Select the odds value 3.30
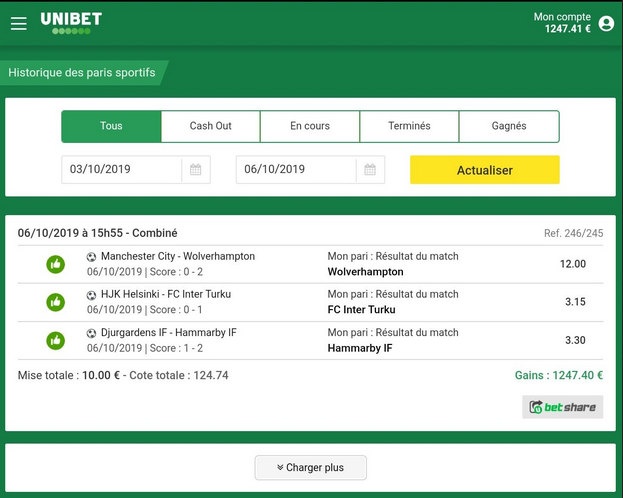Screen dimensions: 623x498 tap(575, 340)
